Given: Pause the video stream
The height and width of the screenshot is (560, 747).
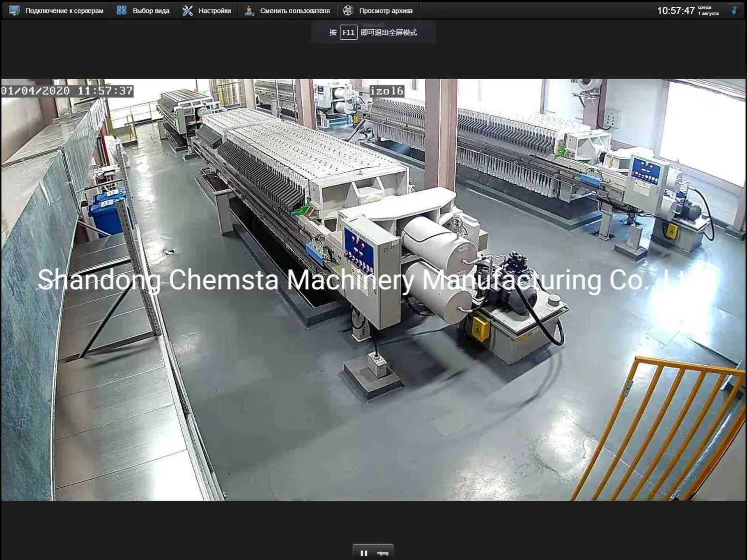Looking at the screenshot, I should (x=364, y=553).
